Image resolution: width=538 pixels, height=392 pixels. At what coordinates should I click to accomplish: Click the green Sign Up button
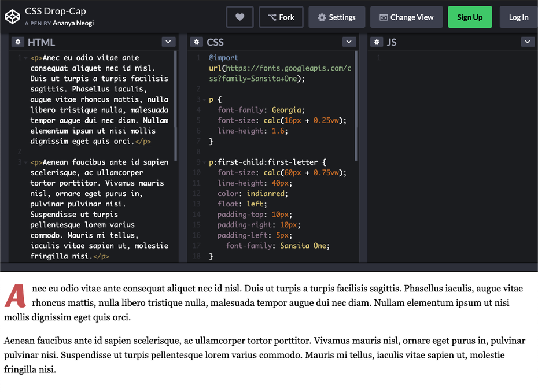[x=470, y=17]
